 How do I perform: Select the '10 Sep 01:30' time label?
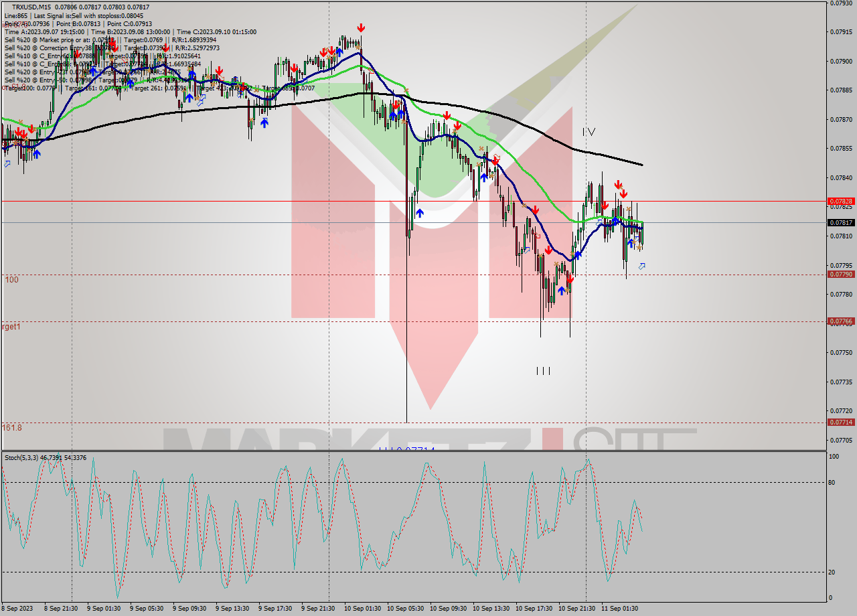tap(362, 609)
